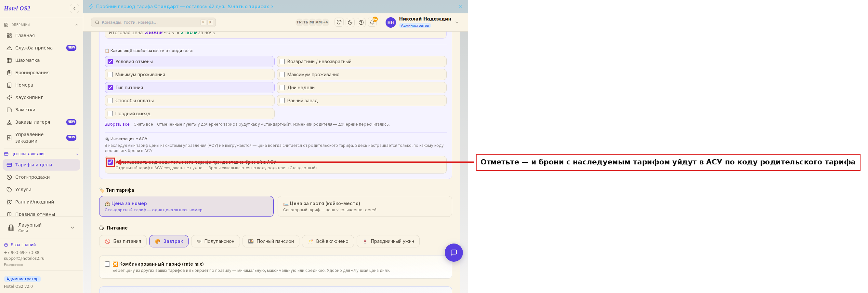This screenshot has height=293, width=868.
Task: Close the trial period banner
Action: [461, 7]
